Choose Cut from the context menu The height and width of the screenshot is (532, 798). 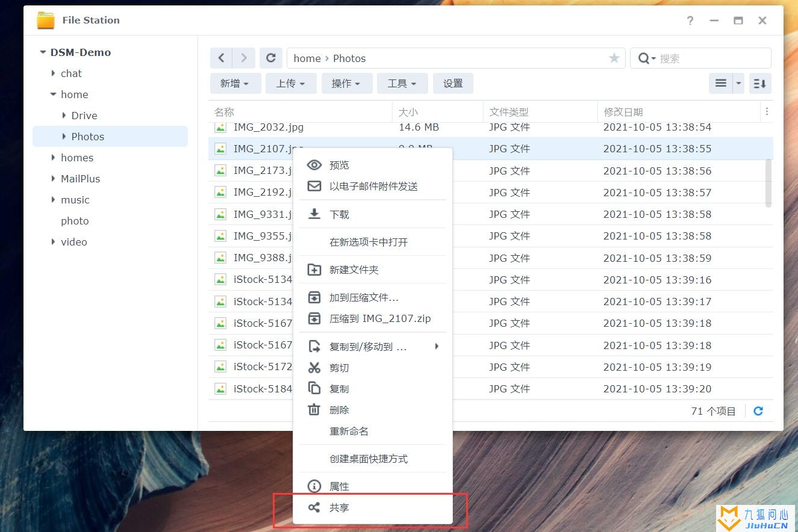pyautogui.click(x=372, y=367)
